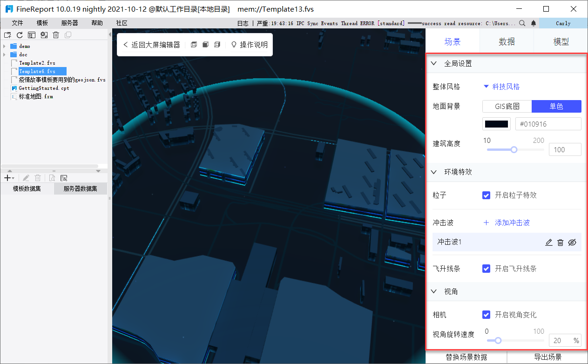This screenshot has height=364, width=588.
Task: Open notifications bell icon
Action: tap(534, 23)
